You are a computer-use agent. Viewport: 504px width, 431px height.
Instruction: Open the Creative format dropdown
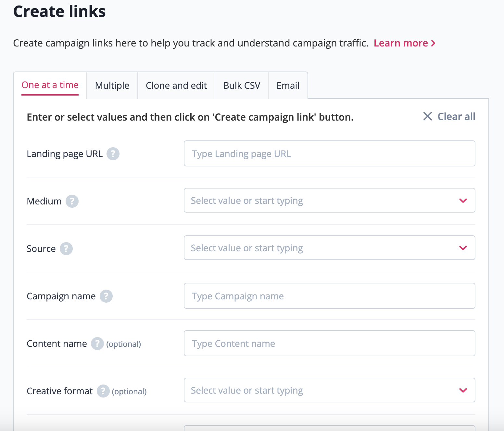(x=463, y=390)
